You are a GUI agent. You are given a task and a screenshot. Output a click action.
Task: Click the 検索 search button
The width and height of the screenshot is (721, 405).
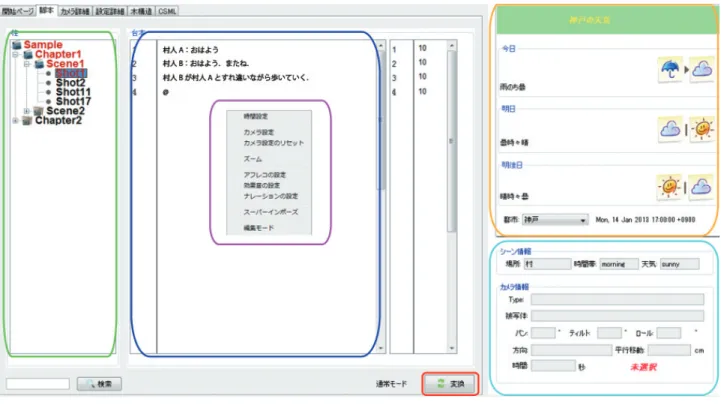coord(99,384)
